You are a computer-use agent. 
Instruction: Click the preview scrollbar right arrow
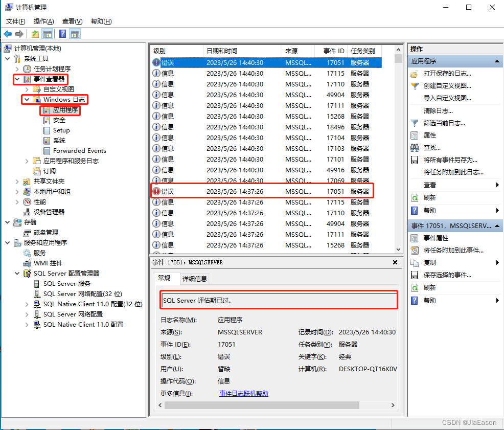(393, 405)
